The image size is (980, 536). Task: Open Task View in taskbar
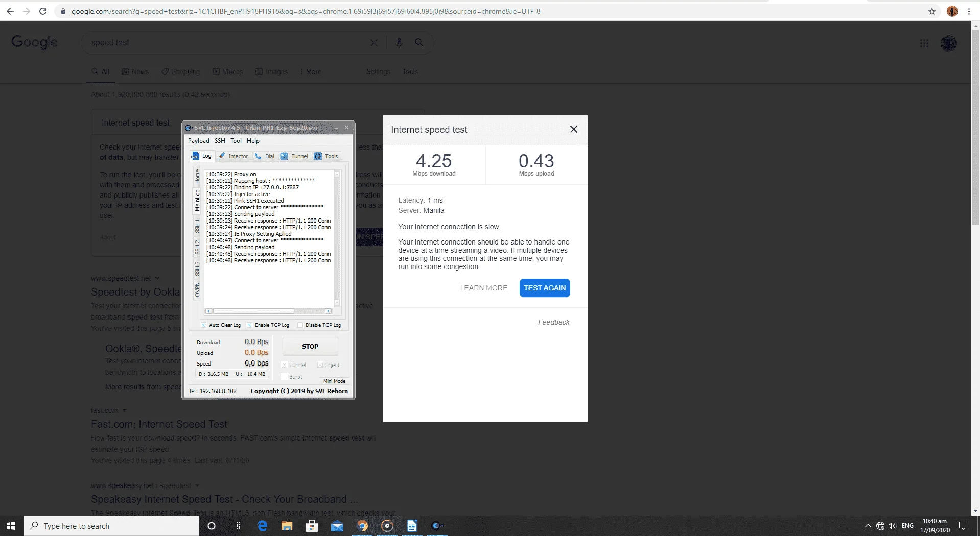[236, 526]
